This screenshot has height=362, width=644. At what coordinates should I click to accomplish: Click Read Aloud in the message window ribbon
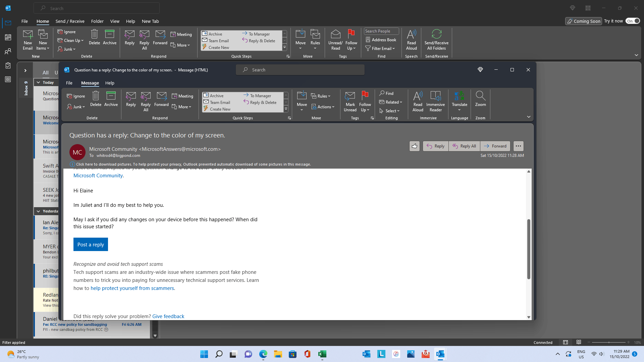click(418, 102)
